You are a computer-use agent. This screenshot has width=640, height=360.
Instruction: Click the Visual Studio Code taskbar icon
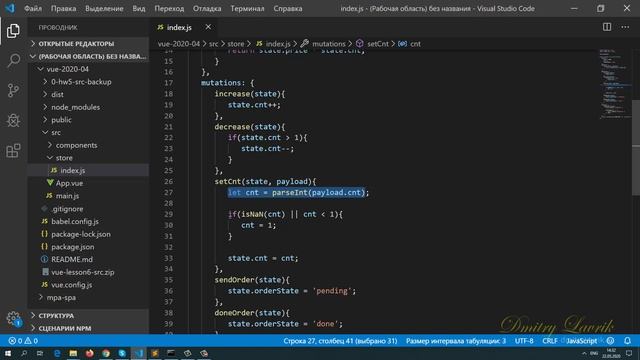[138, 353]
